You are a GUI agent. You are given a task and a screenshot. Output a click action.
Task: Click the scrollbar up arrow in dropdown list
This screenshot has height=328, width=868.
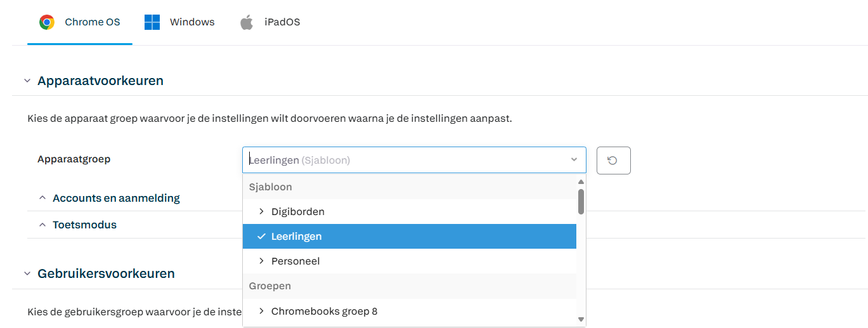[x=581, y=181]
